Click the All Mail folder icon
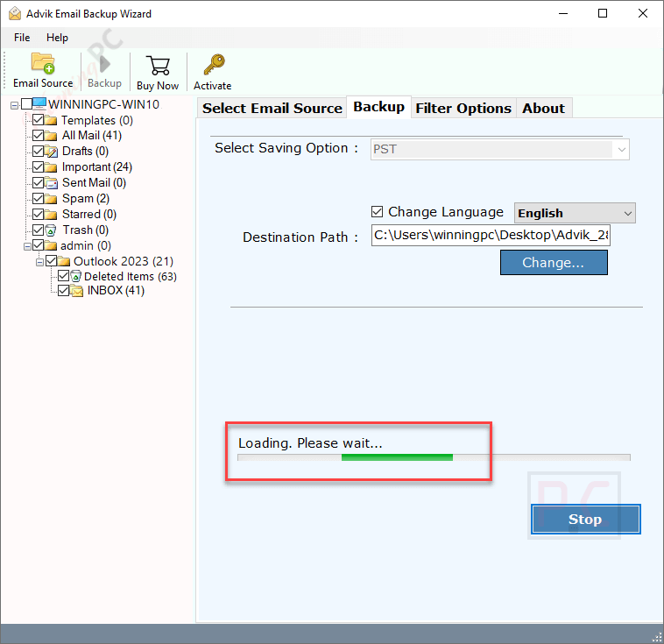The height and width of the screenshot is (644, 664). pyautogui.click(x=51, y=136)
